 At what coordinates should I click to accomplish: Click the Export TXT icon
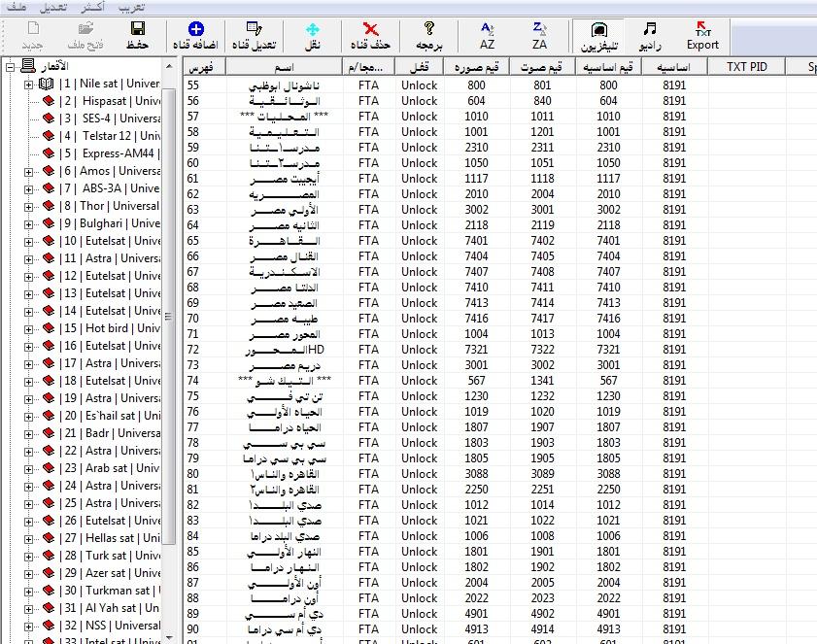(703, 29)
